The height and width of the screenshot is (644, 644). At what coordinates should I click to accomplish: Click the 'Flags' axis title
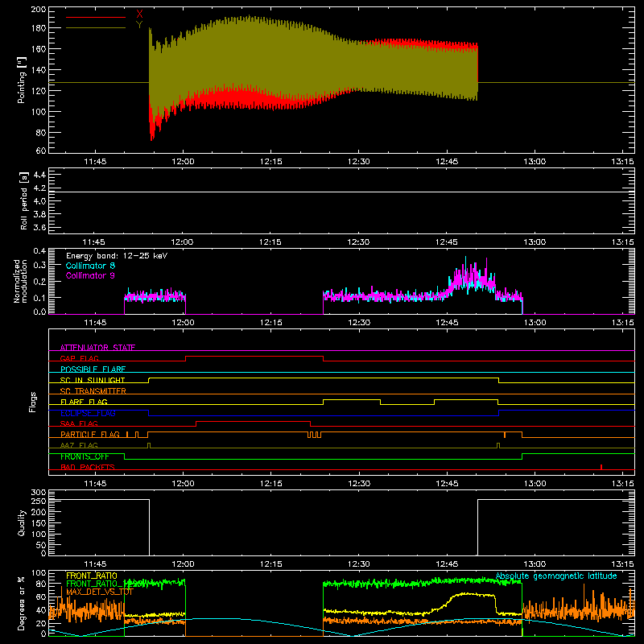[32, 402]
